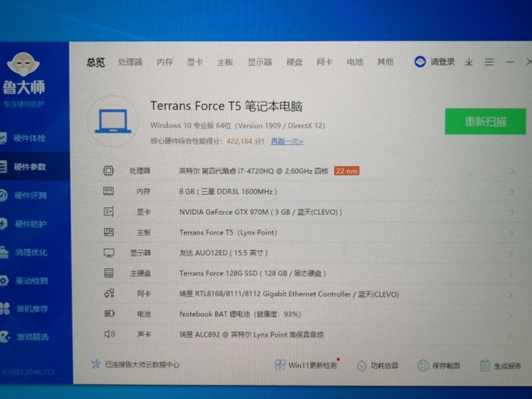Expand the 内存 row chevron
532x399 pixels.
click(x=512, y=192)
